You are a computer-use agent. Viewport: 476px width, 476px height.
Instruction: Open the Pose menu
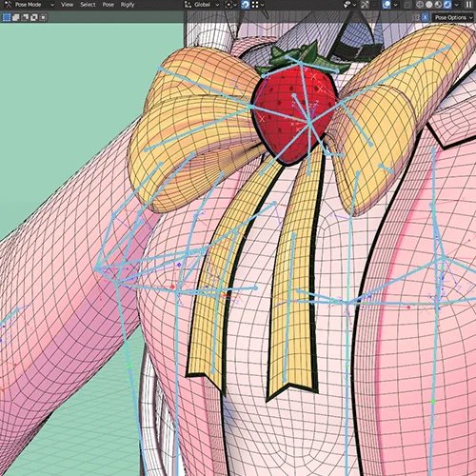point(109,5)
